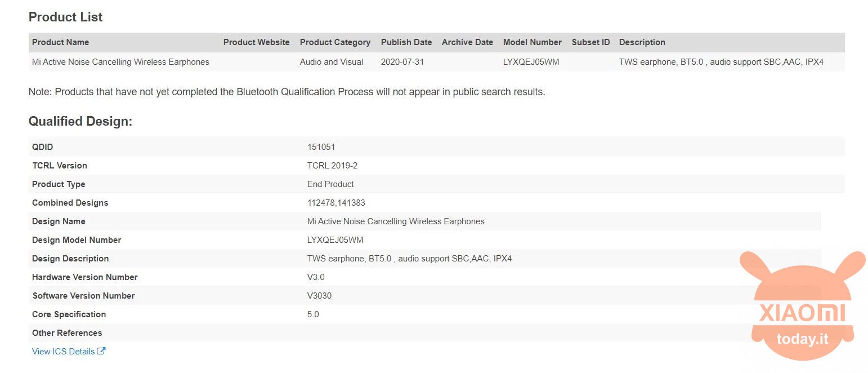The image size is (868, 373).
Task: Click the QDID label
Action: 43,147
